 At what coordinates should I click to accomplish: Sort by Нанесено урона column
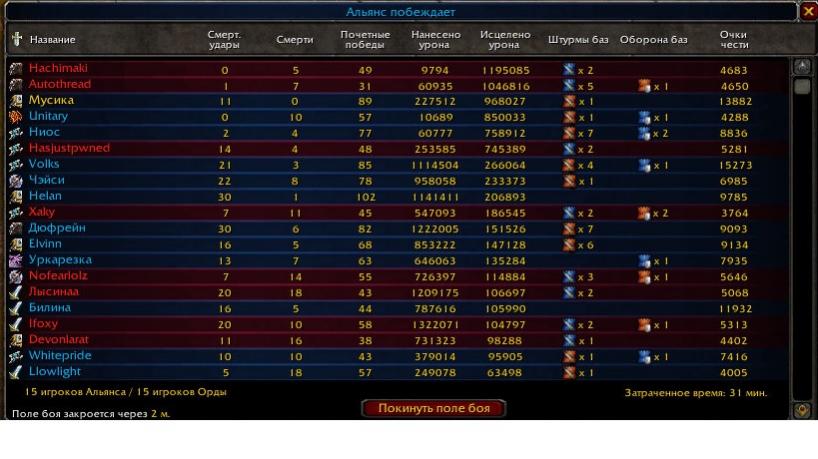pos(436,40)
